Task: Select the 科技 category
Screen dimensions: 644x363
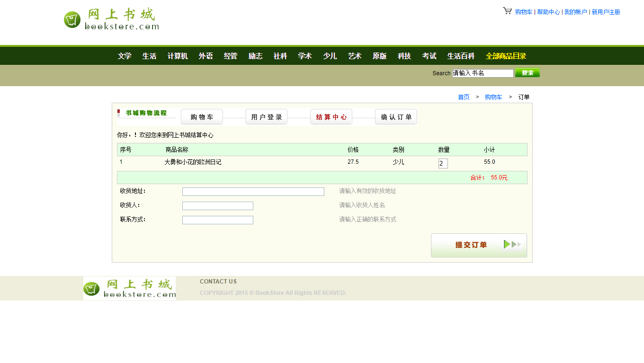Action: pyautogui.click(x=404, y=56)
